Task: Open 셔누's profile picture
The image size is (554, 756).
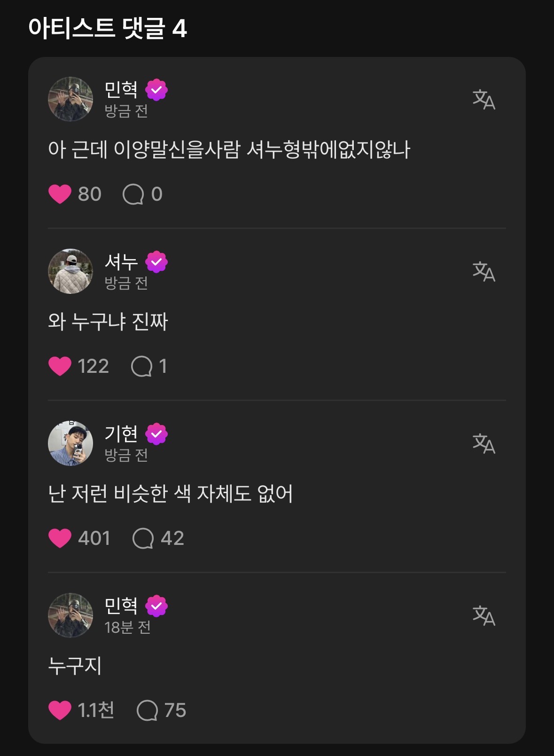Action: pos(70,271)
